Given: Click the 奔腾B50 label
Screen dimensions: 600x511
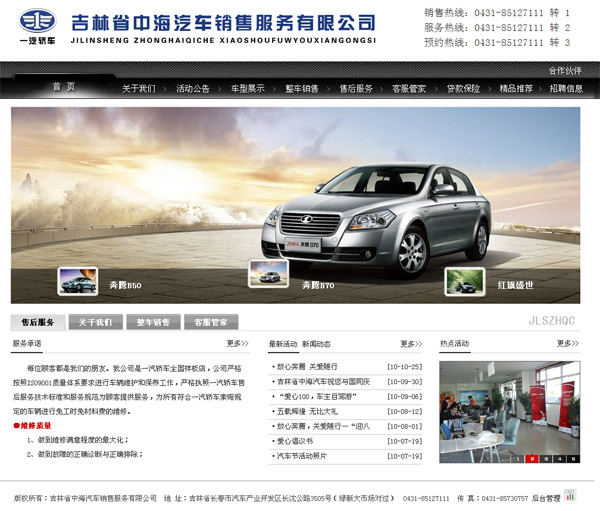Looking at the screenshot, I should 125,285.
